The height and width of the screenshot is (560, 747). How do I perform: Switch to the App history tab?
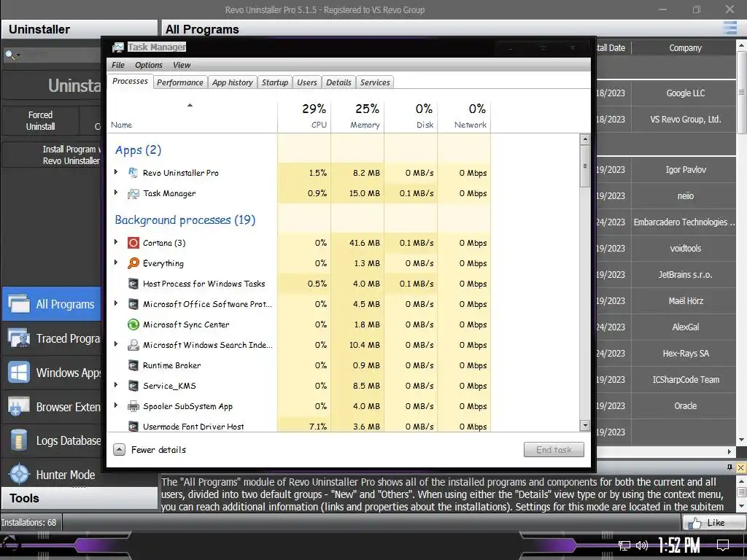(x=233, y=82)
